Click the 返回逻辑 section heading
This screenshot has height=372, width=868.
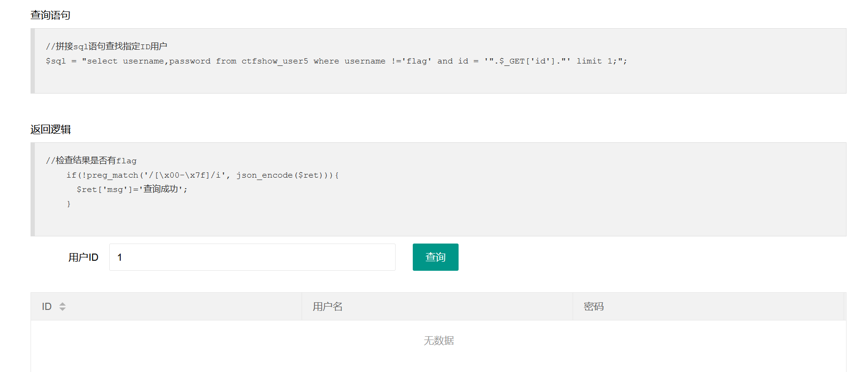51,129
